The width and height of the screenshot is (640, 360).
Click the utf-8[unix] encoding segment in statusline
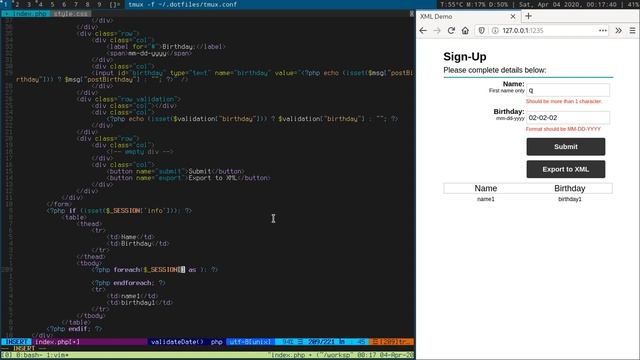tap(250, 342)
